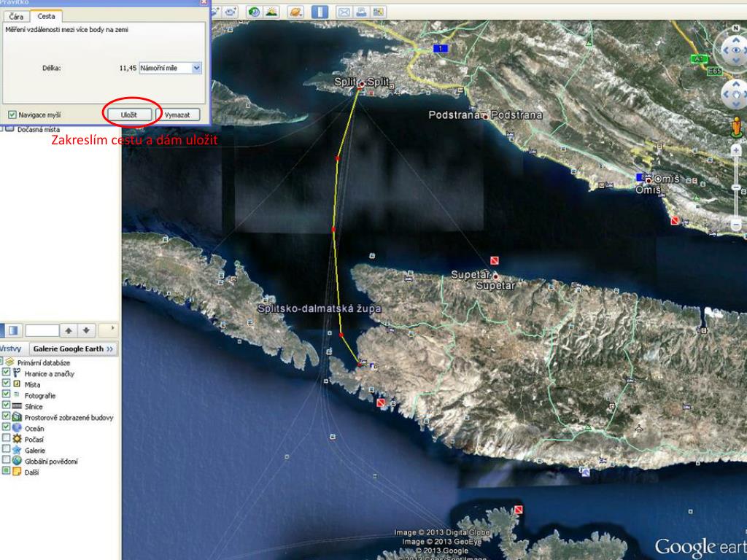Open view in Google Maps icon
The height and width of the screenshot is (560, 747).
coord(379,12)
